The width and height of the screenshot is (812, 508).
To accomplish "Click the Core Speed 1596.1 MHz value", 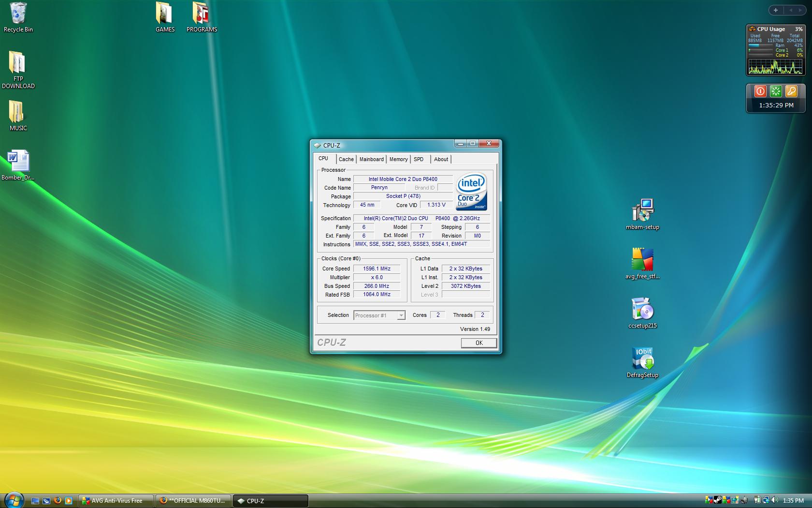I will [x=377, y=269].
